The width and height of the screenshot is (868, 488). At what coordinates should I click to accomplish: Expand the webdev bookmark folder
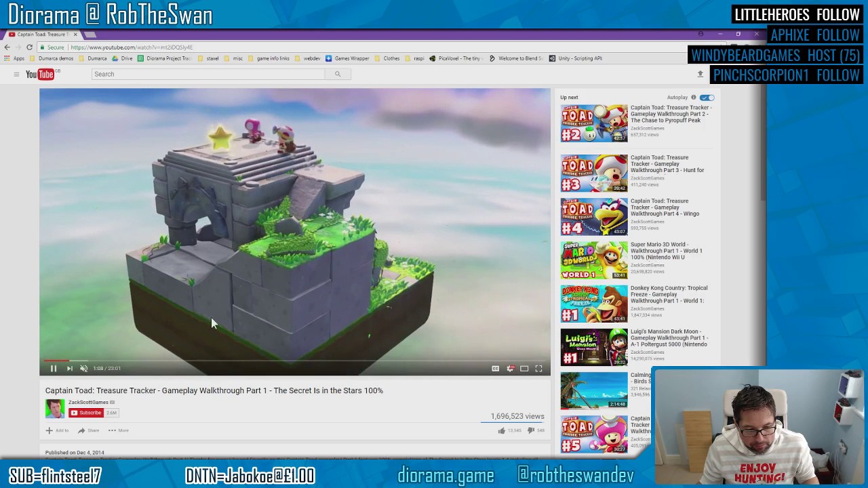point(307,58)
